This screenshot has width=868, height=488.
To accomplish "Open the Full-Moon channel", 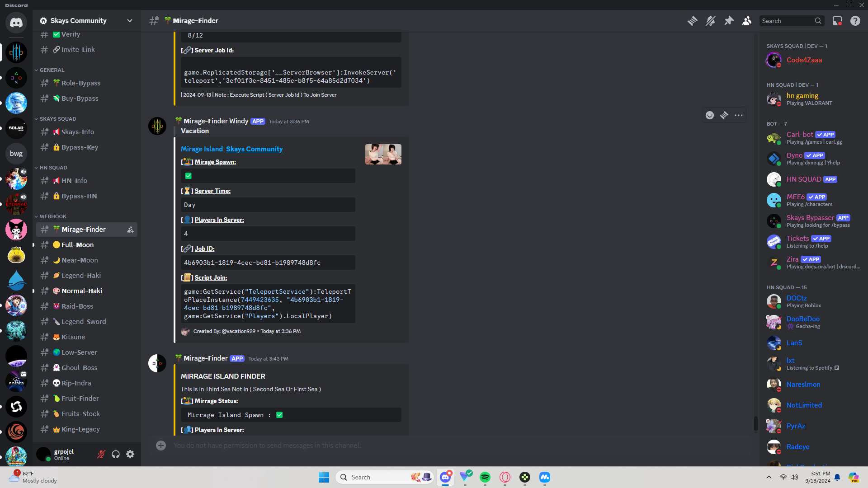I will point(87,245).
